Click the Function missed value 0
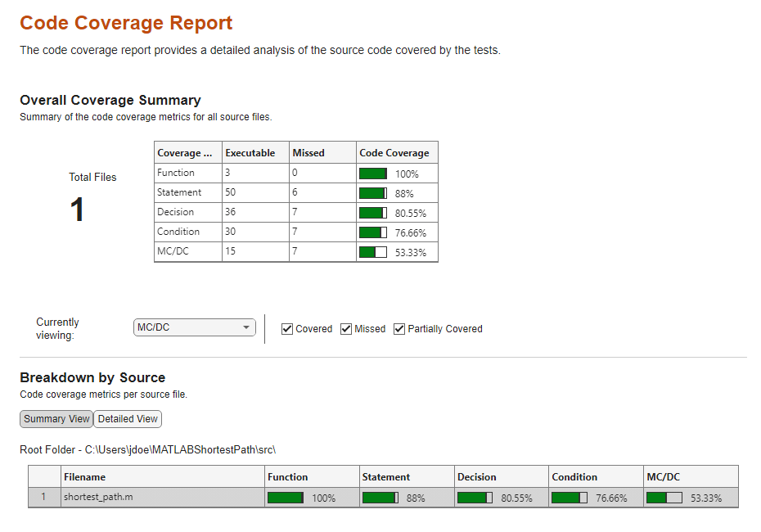This screenshot has width=761, height=532. tap(295, 173)
